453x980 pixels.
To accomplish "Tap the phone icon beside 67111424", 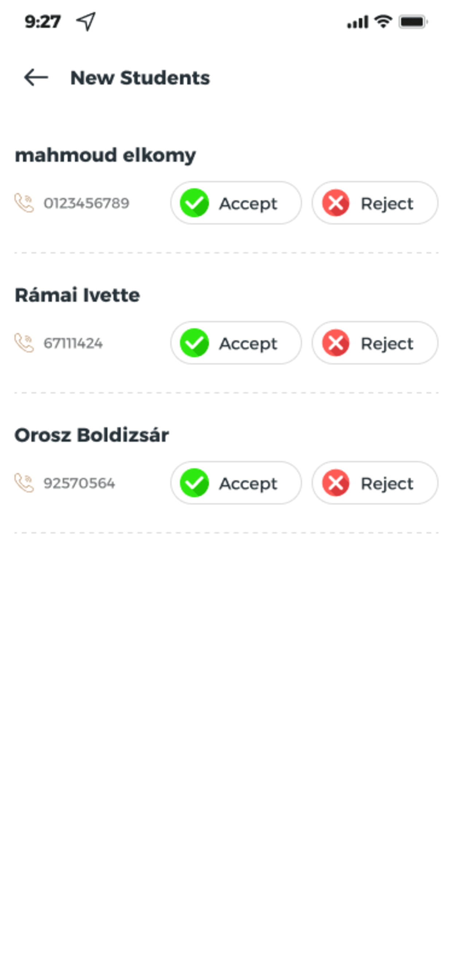I will click(24, 343).
